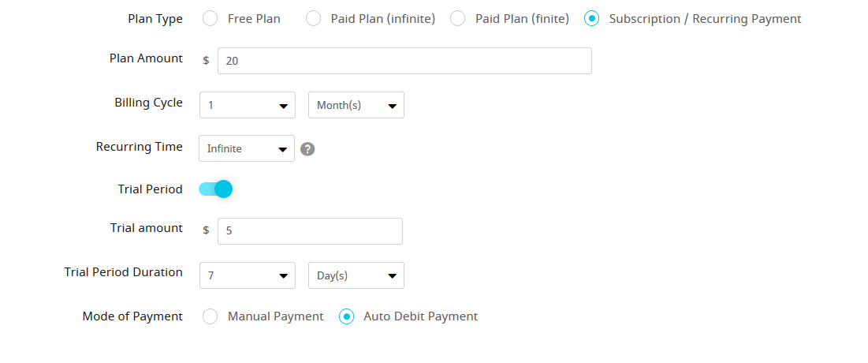868x363 pixels.
Task: Choose the Paid Plan (infinite) option
Action: 313,19
